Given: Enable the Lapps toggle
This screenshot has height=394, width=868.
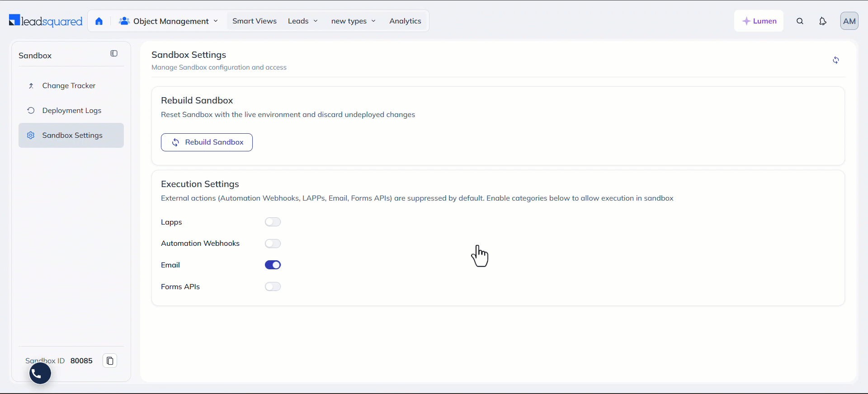Looking at the screenshot, I should [x=273, y=222].
